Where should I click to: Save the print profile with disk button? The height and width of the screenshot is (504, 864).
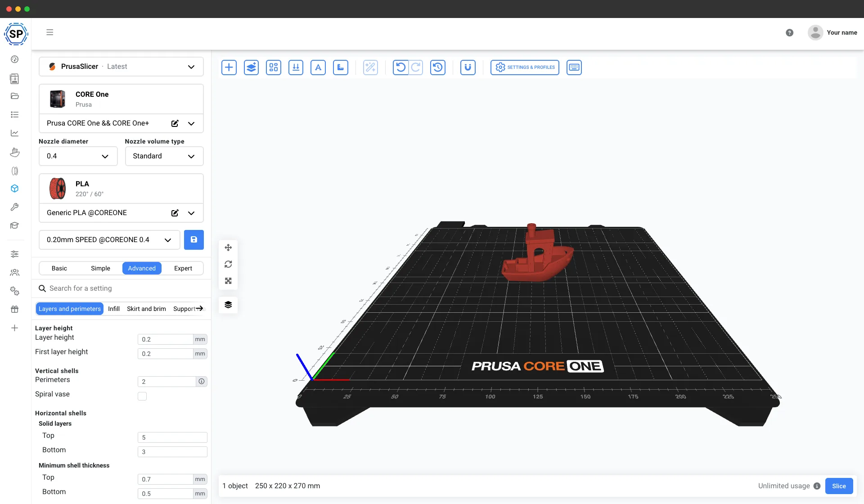[194, 240]
